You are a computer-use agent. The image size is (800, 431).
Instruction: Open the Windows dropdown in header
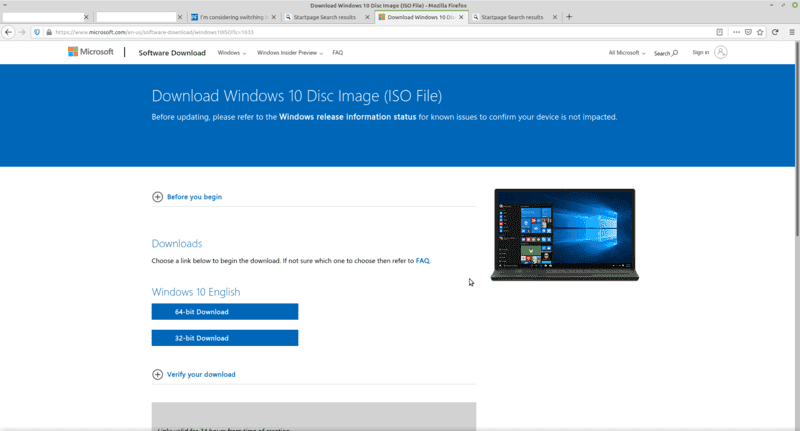[232, 53]
